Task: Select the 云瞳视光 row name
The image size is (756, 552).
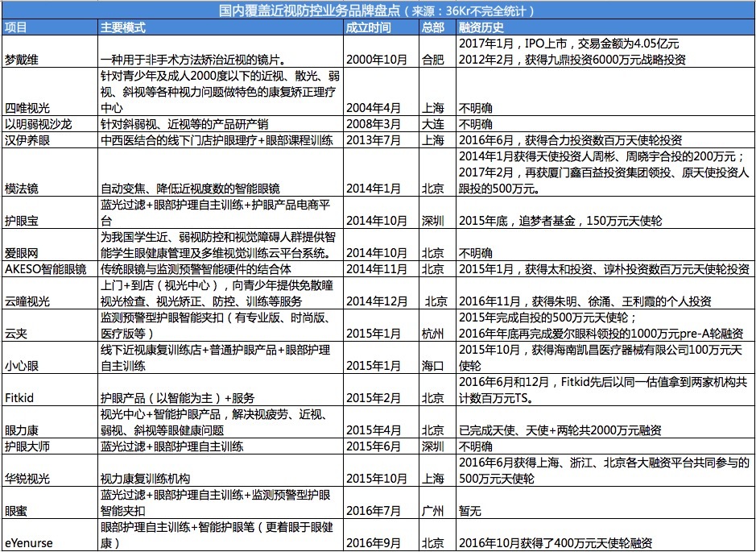Action: click(x=50, y=293)
